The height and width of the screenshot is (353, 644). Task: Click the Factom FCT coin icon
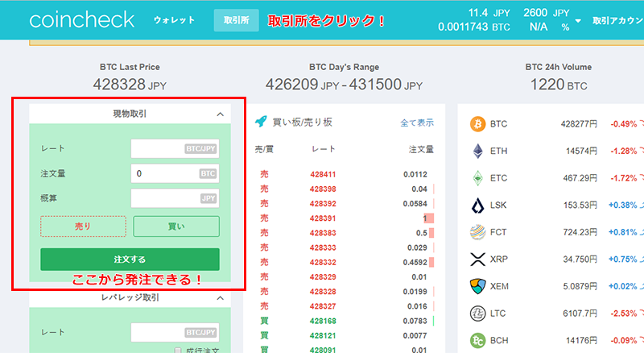tap(477, 232)
